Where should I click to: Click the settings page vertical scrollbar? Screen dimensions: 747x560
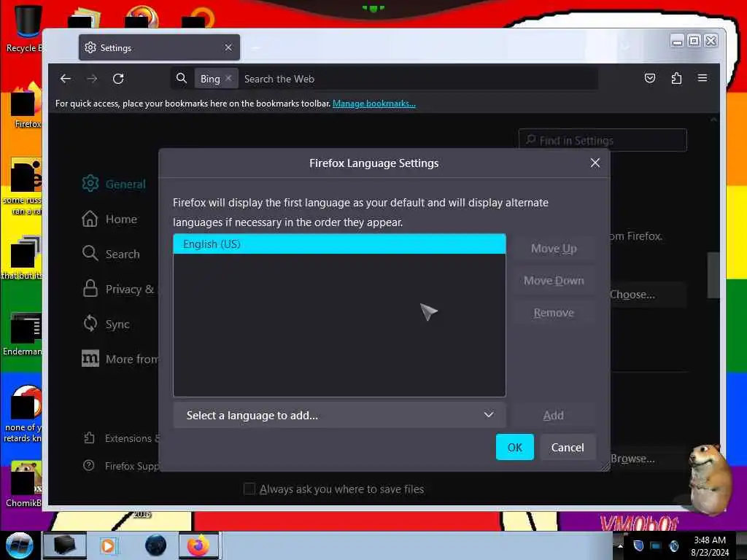tap(713, 275)
